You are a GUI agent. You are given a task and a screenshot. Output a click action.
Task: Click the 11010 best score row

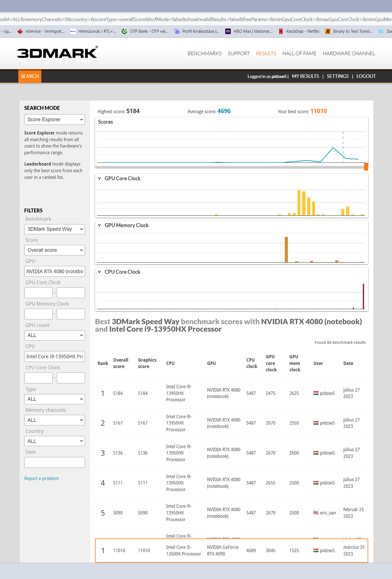point(232,550)
